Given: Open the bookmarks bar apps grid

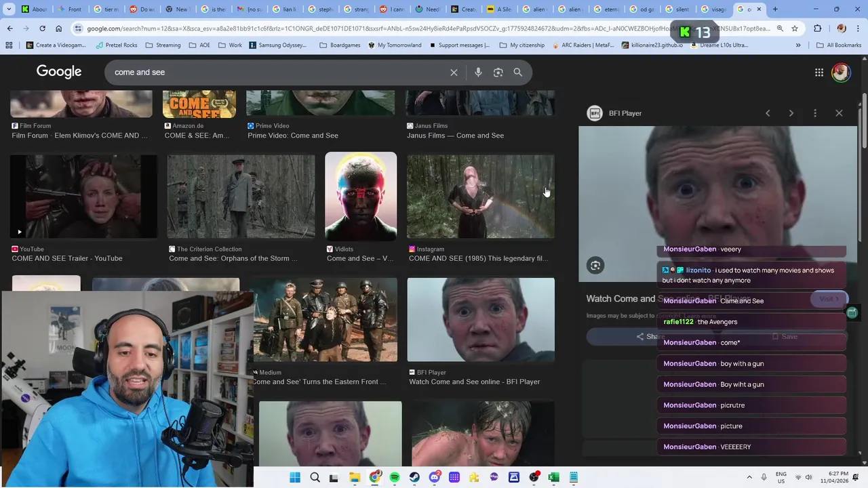Looking at the screenshot, I should pos(9,45).
